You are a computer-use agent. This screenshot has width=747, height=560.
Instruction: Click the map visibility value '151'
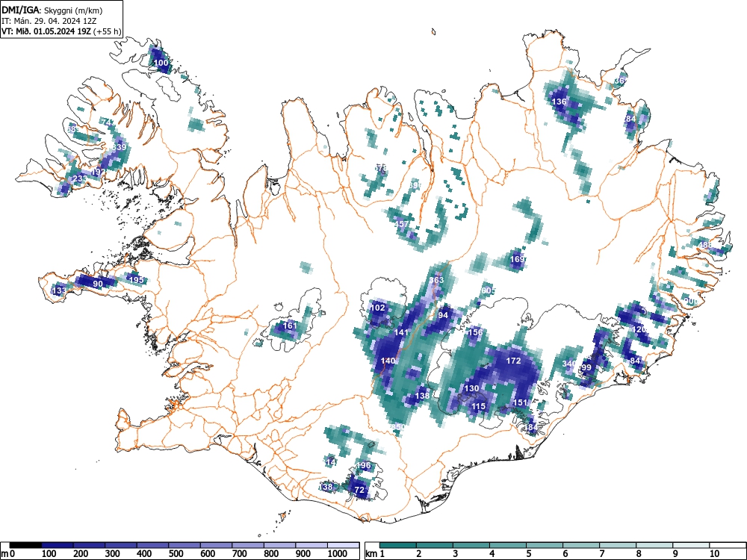tap(520, 402)
